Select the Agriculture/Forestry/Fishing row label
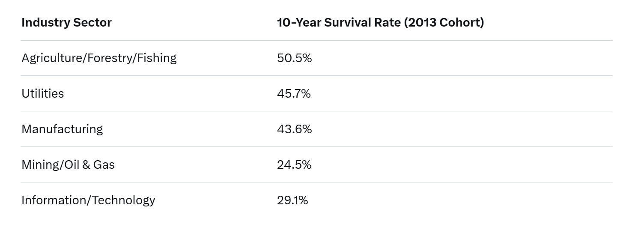Screen dimensions: 644x233 99,58
